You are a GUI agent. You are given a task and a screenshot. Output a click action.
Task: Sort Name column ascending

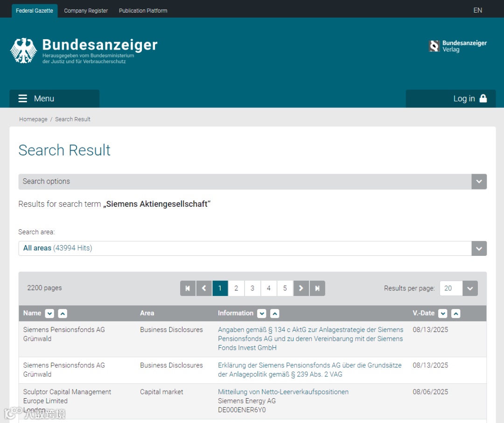click(63, 313)
